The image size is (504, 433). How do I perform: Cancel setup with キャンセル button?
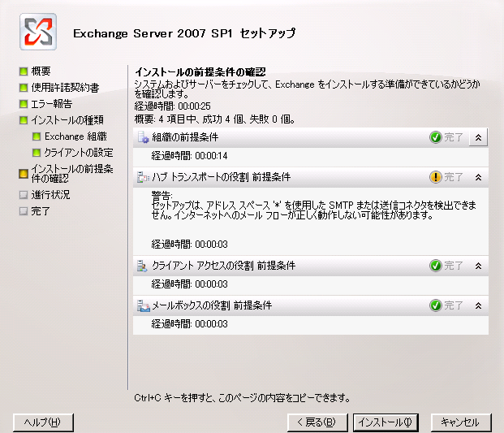pos(461,422)
